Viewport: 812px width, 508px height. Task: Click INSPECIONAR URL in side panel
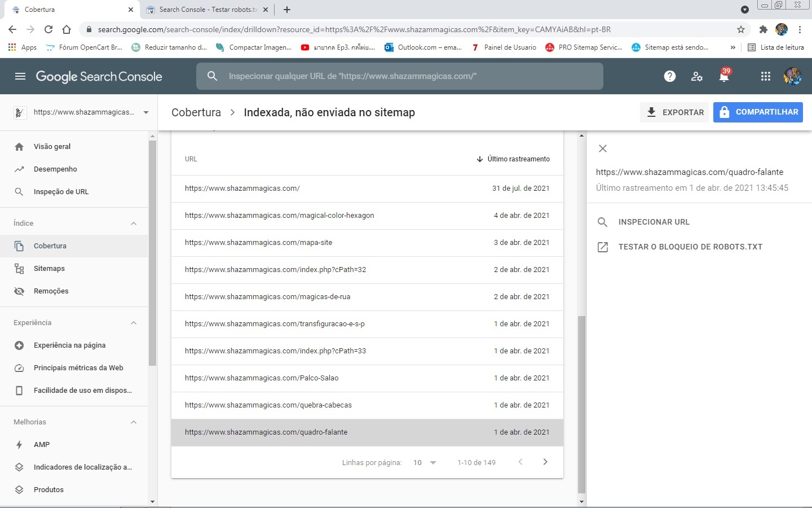pyautogui.click(x=654, y=222)
